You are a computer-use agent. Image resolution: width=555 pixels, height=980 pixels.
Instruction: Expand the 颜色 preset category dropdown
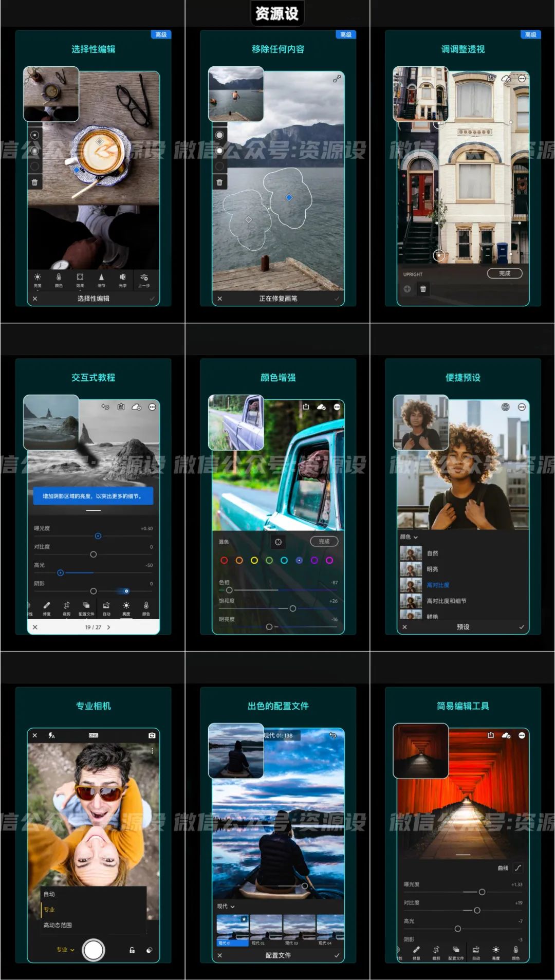[x=409, y=537]
